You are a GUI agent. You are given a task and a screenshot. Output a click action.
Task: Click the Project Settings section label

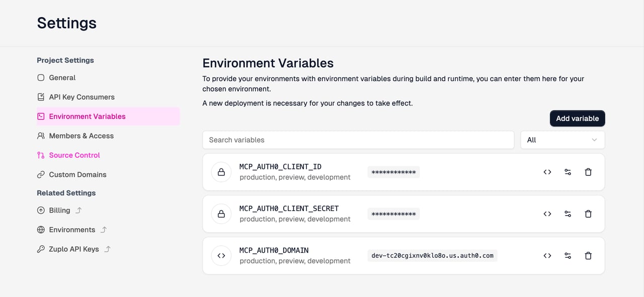[65, 60]
